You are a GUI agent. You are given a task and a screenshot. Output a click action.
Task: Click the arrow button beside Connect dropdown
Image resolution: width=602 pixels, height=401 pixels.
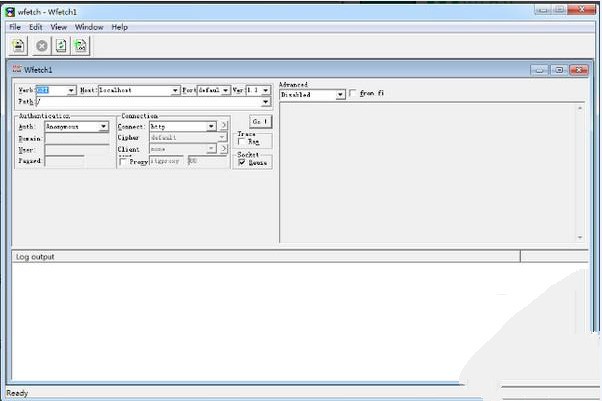point(224,126)
